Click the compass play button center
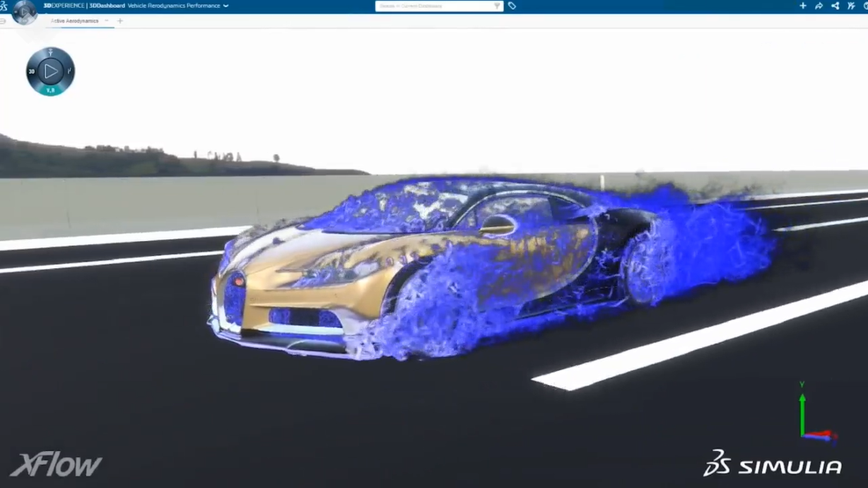 tap(50, 71)
